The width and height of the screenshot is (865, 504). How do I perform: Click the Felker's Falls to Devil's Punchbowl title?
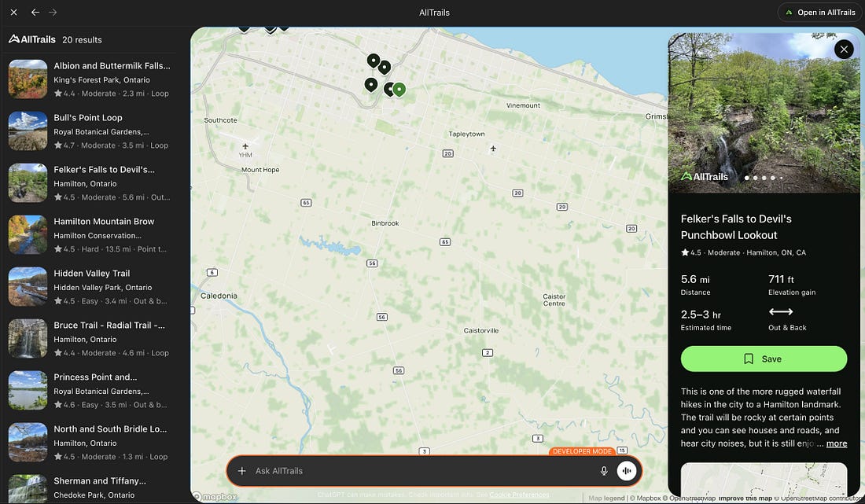(x=736, y=226)
